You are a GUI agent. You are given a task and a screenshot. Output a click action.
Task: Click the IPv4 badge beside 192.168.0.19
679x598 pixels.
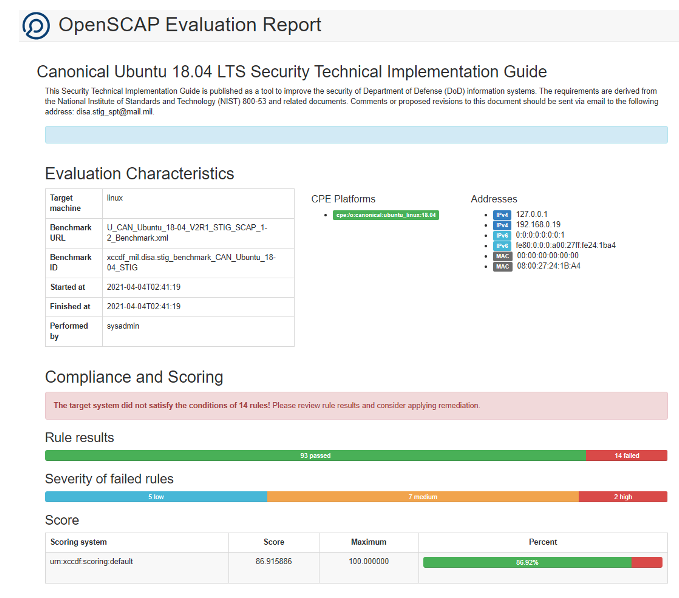502,225
